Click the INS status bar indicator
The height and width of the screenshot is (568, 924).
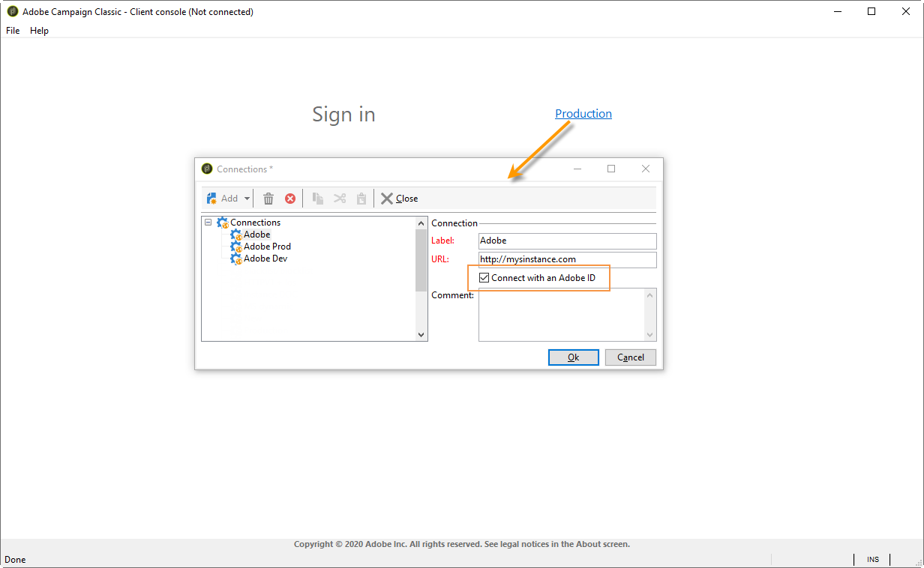(873, 560)
